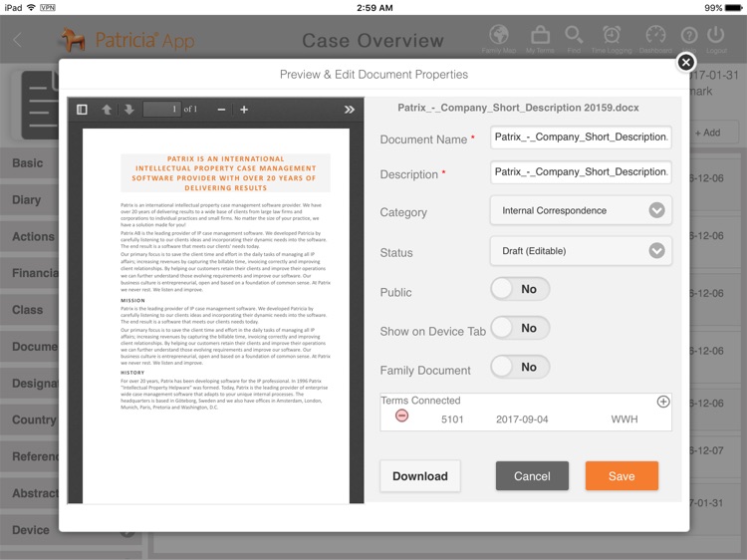The image size is (747, 560).
Task: Toggle the Family Document switch
Action: pyautogui.click(x=520, y=367)
